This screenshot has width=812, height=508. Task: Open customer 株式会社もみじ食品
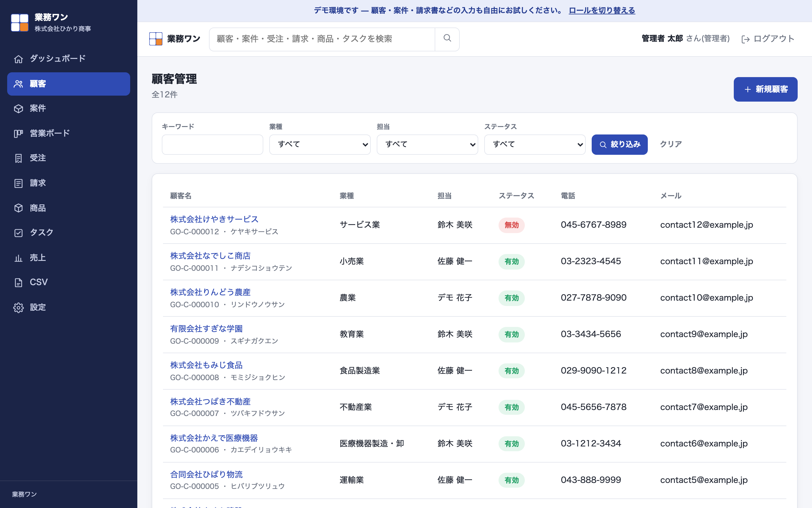(206, 365)
